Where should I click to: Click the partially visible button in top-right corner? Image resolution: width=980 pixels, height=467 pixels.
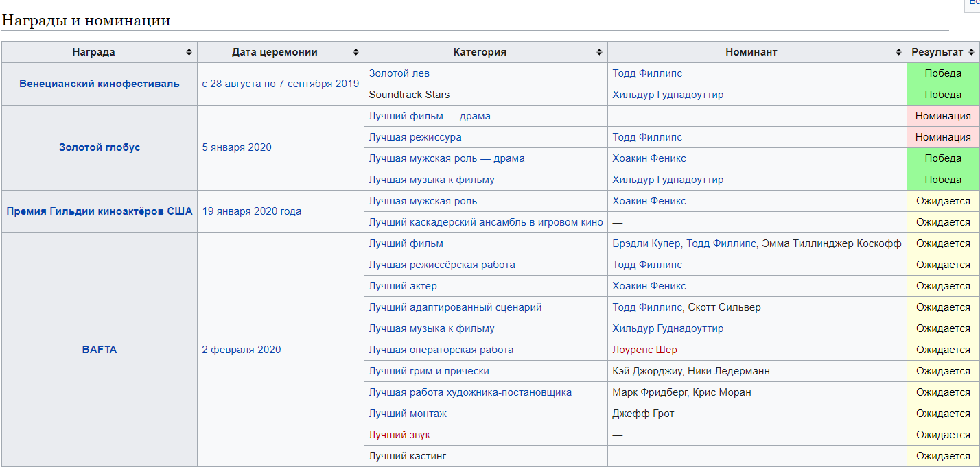pyautogui.click(x=975, y=5)
